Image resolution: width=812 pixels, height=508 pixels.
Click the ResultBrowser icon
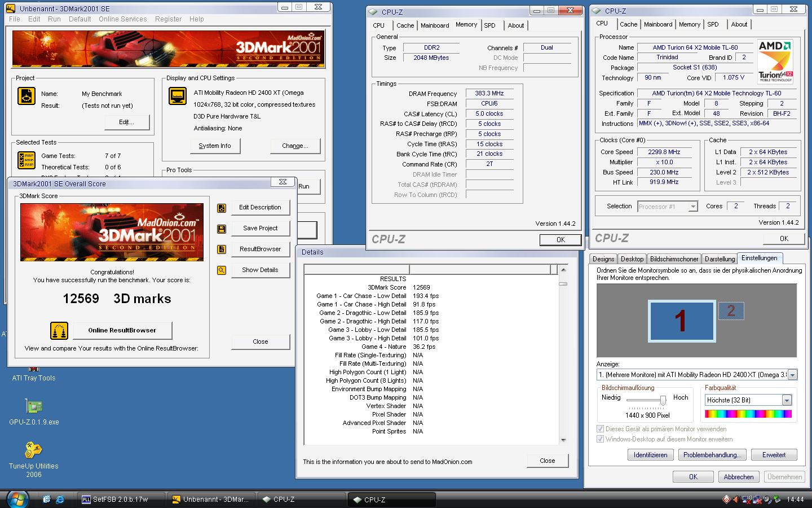[x=222, y=249]
